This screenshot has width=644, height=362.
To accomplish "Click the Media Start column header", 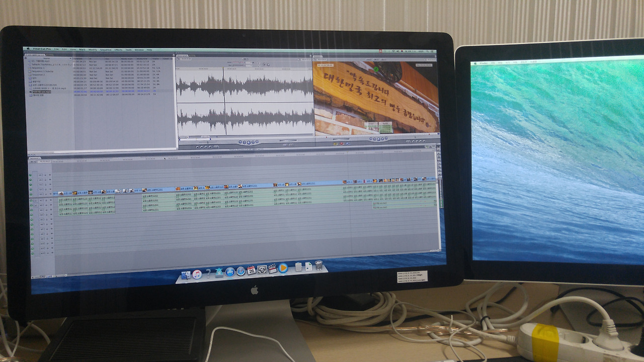I will click(127, 59).
